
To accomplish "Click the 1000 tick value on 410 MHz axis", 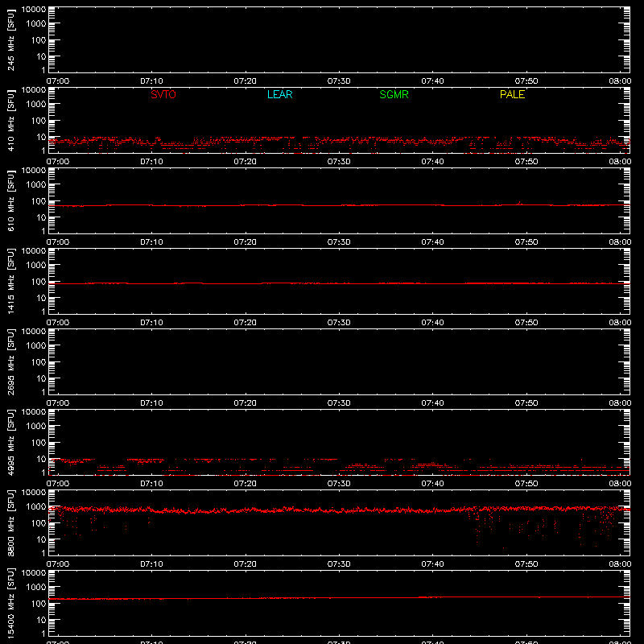I will click(x=36, y=105).
